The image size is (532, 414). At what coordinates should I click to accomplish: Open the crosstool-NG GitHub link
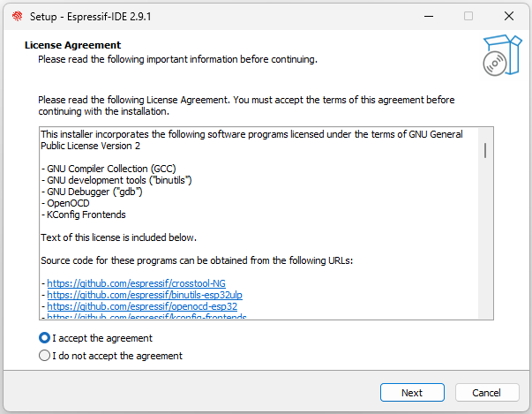pos(137,283)
